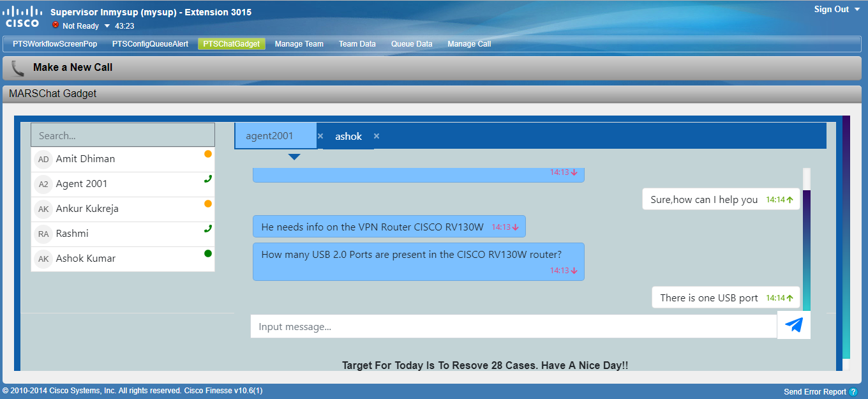Click the Cisco logo
Viewport: 868px width, 399px height.
click(22, 16)
